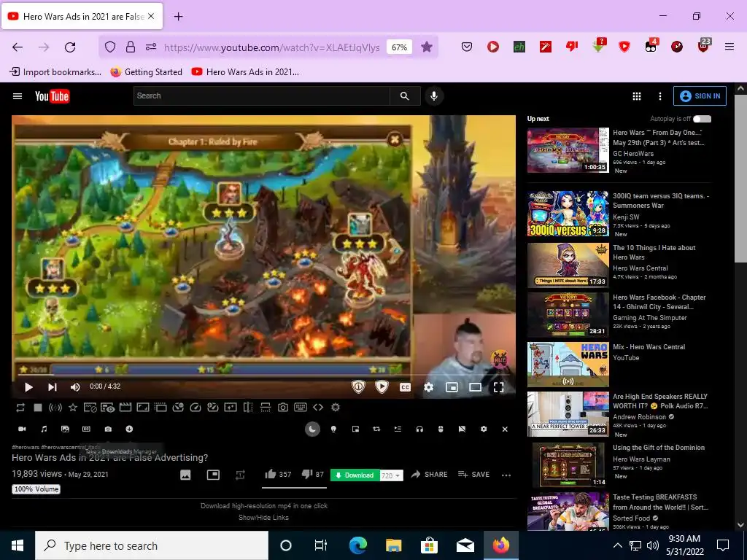Screen dimensions: 747x560
Task: Click the Save to Pocket icon
Action: [467, 47]
